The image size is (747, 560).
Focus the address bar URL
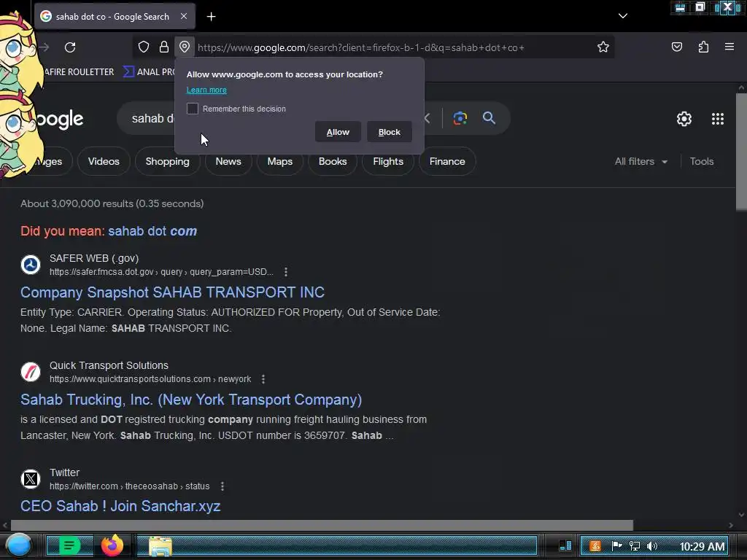[360, 47]
